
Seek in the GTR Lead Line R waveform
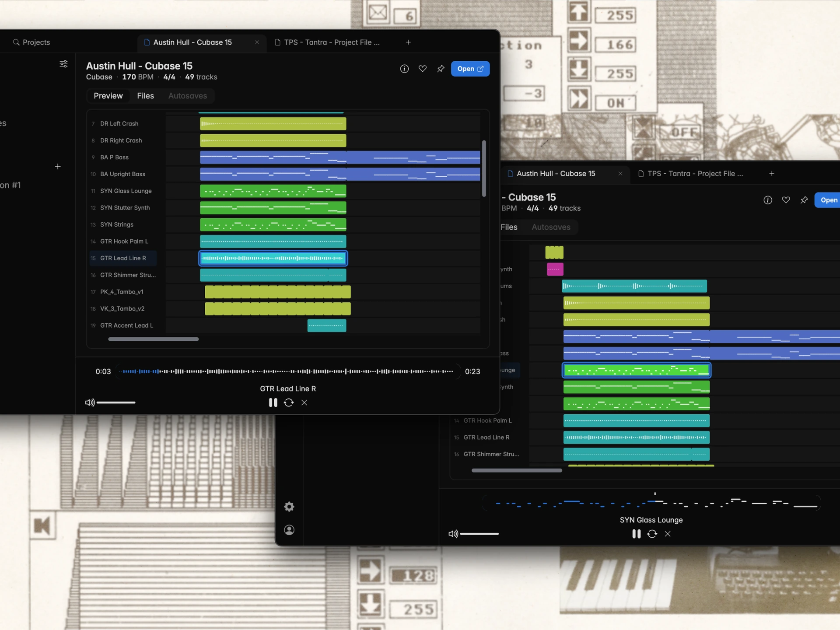tap(288, 371)
